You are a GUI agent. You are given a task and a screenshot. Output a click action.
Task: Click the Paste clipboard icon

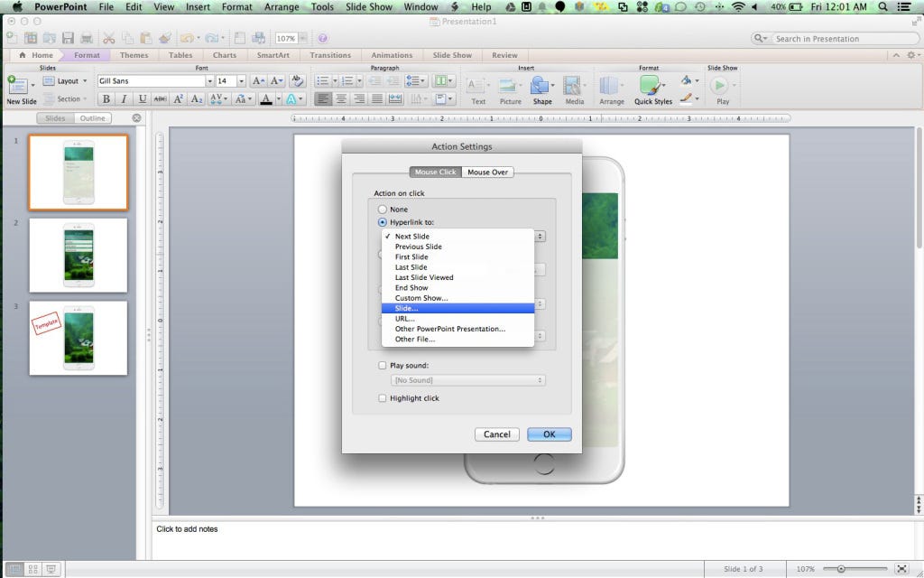(145, 38)
